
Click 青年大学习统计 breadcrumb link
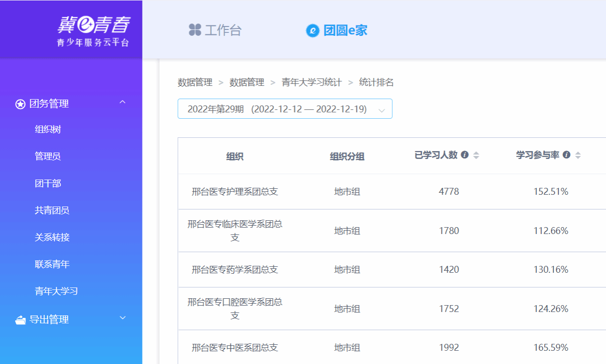[x=311, y=82]
